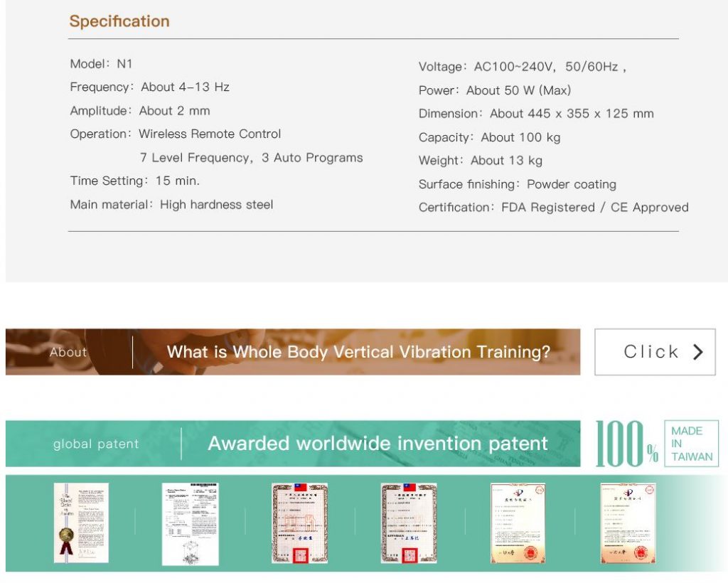The height and width of the screenshot is (583, 728).
Task: Click the Frequency: About 4–13 Hz line
Action: click(x=149, y=87)
